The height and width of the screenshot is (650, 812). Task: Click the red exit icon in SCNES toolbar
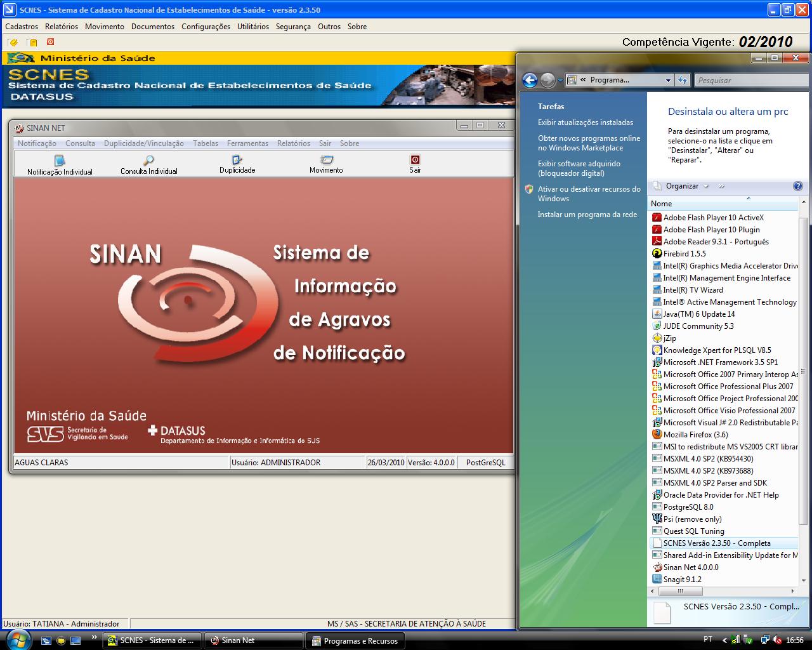pos(50,42)
